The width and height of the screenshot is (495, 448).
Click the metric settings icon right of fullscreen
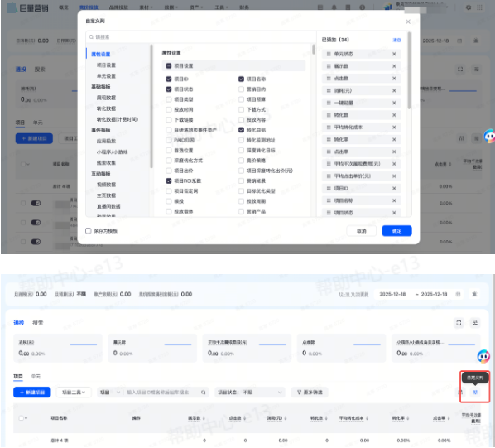[x=475, y=323]
